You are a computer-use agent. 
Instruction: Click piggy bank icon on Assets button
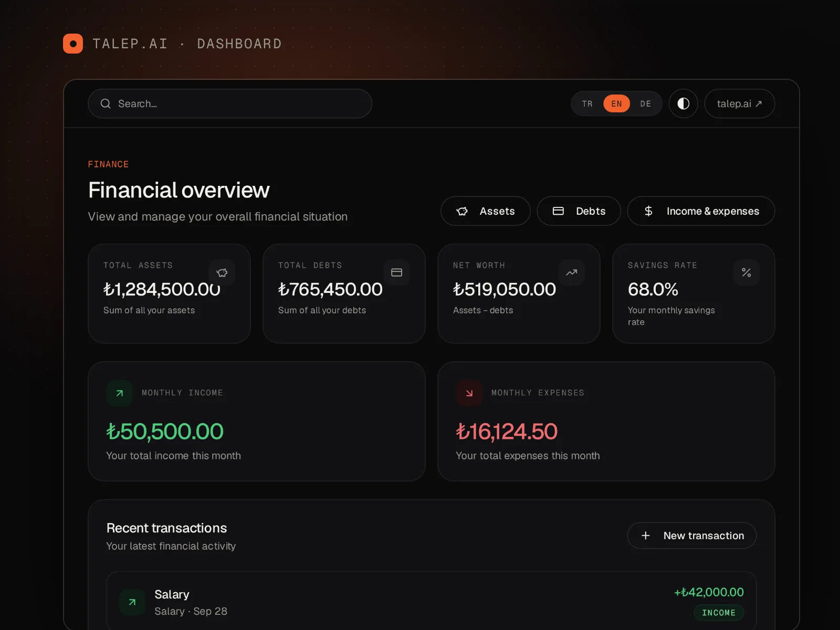(462, 211)
